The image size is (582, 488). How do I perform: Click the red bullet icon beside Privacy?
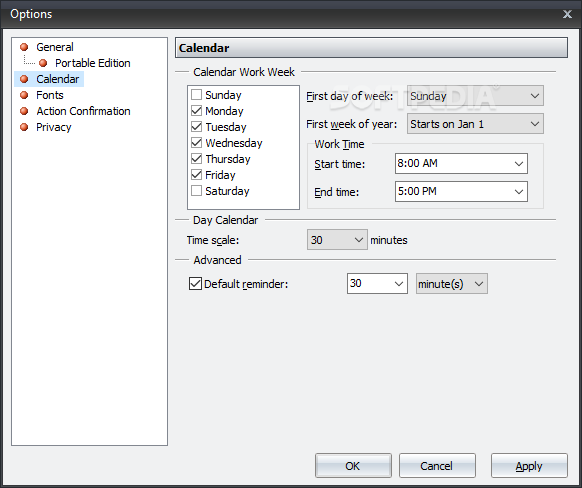click(x=24, y=127)
